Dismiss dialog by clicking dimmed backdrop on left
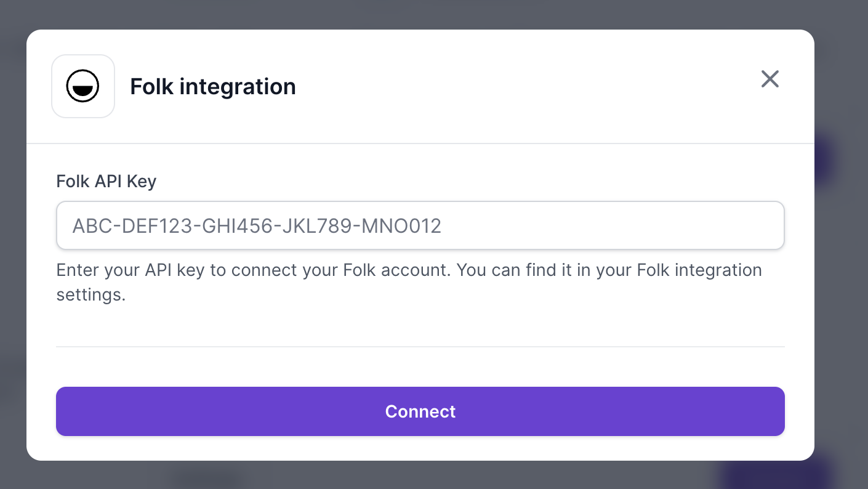Image resolution: width=868 pixels, height=489 pixels. point(12,246)
